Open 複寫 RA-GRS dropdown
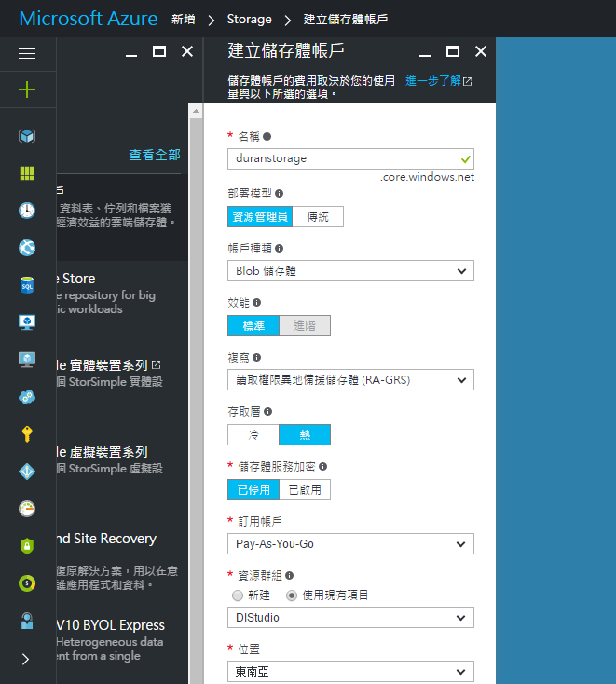The image size is (616, 684). tap(350, 380)
